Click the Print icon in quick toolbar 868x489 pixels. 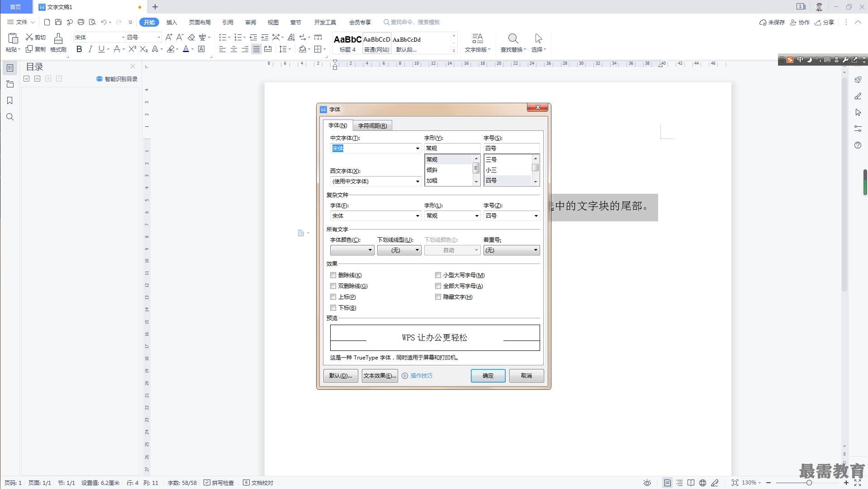pos(81,22)
